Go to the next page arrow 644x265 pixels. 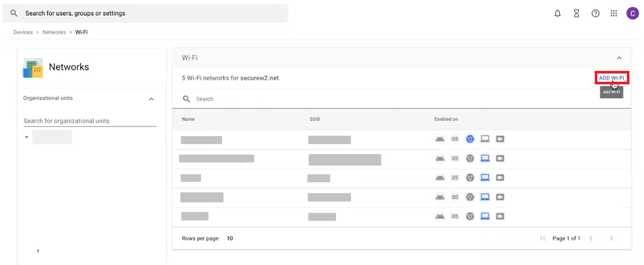pyautogui.click(x=611, y=239)
